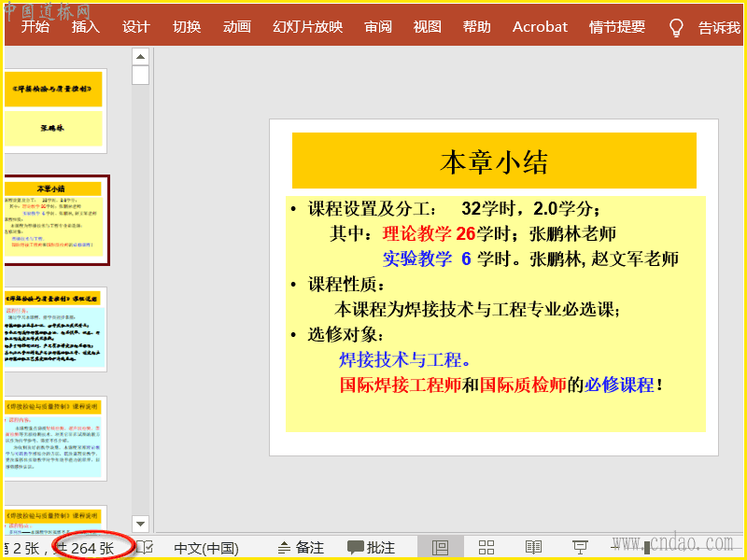747x560 pixels.
Task: Click the blue text 实验教学 6
Action: tap(427, 259)
